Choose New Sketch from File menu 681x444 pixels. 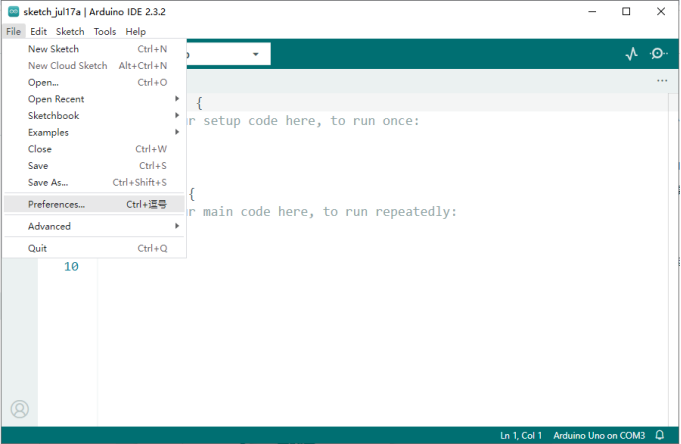[94, 49]
